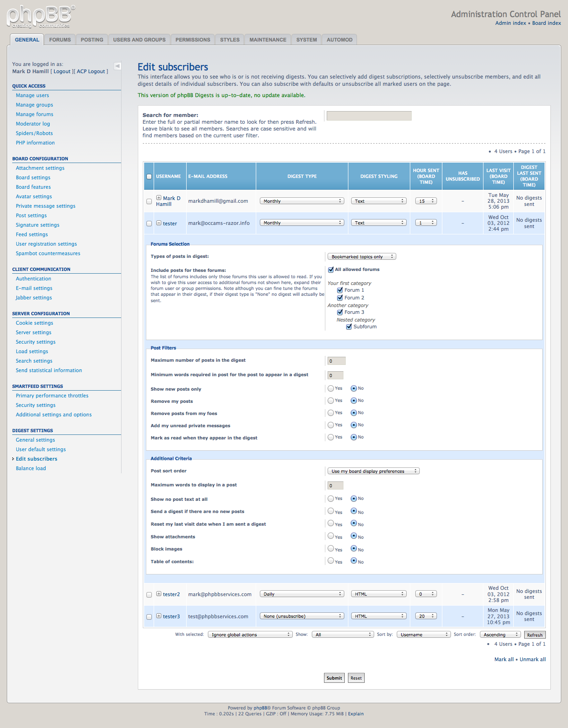Uncheck the Forum 1 checkbox
The image size is (568, 728).
(340, 290)
